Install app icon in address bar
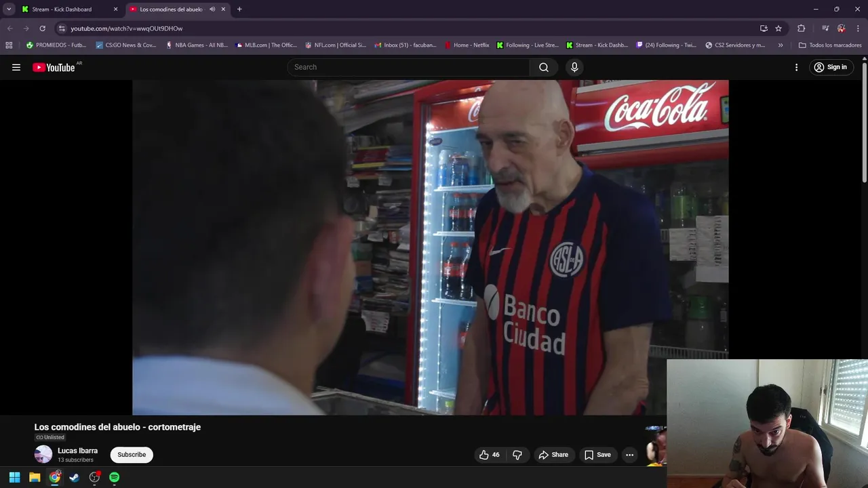Viewport: 868px width, 488px height. pos(764,28)
